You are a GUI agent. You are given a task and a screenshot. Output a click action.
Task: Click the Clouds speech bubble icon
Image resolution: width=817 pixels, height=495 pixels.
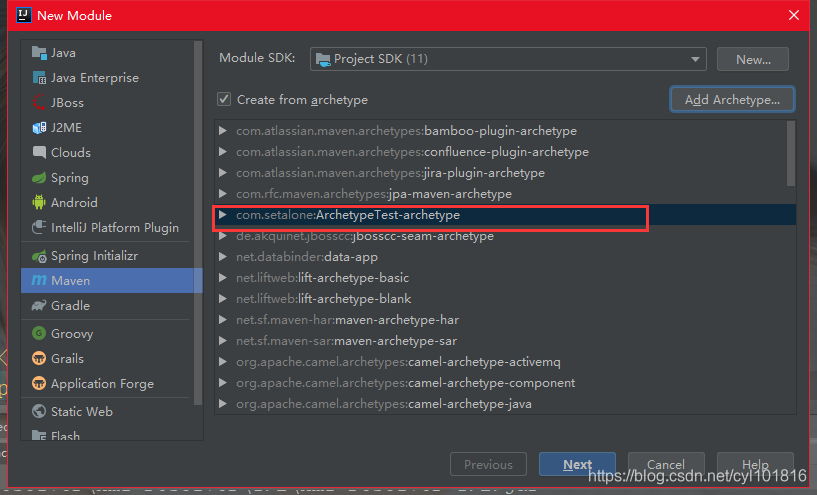[x=39, y=152]
